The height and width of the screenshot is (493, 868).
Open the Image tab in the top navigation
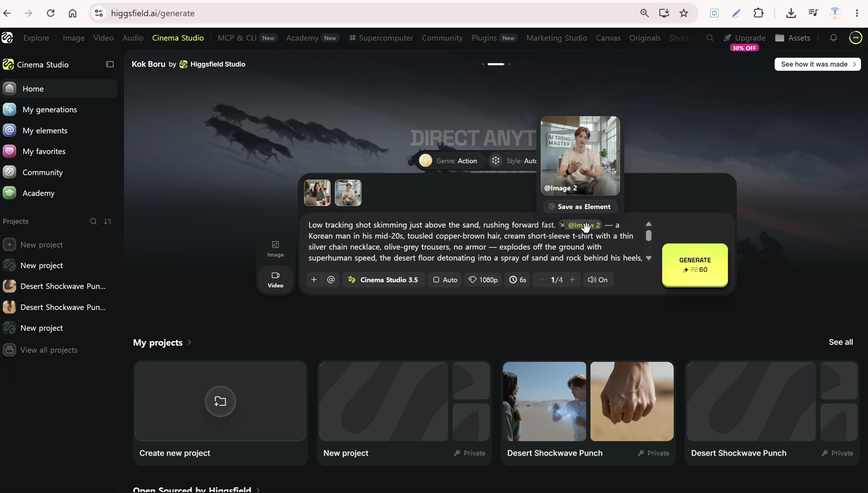(x=74, y=38)
